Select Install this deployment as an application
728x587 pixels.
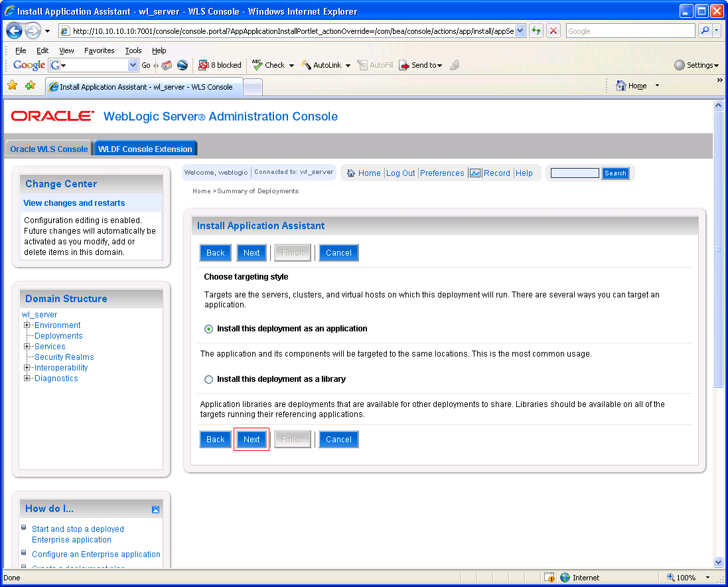[209, 329]
